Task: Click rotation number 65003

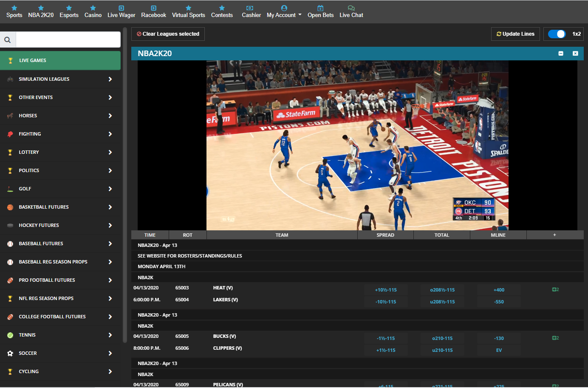Action: click(x=182, y=288)
